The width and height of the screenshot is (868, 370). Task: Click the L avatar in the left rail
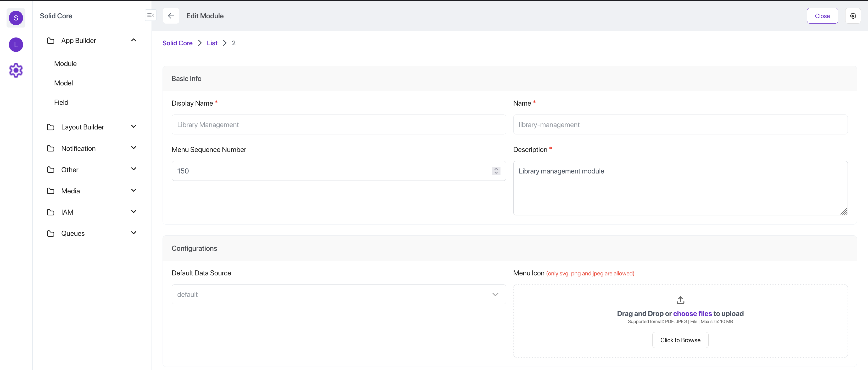15,45
